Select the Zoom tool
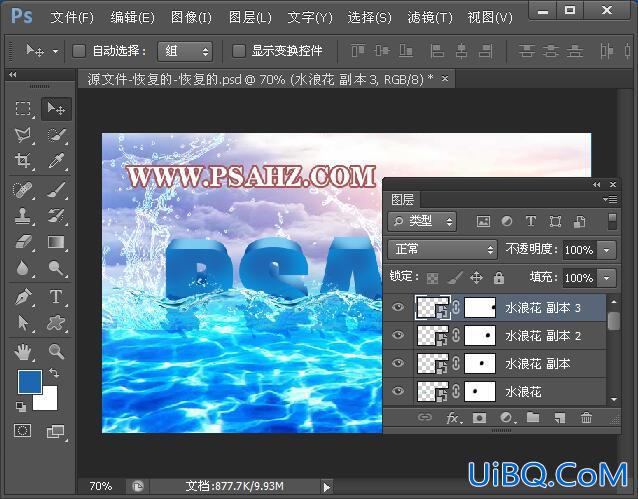638x499 pixels. pyautogui.click(x=56, y=352)
